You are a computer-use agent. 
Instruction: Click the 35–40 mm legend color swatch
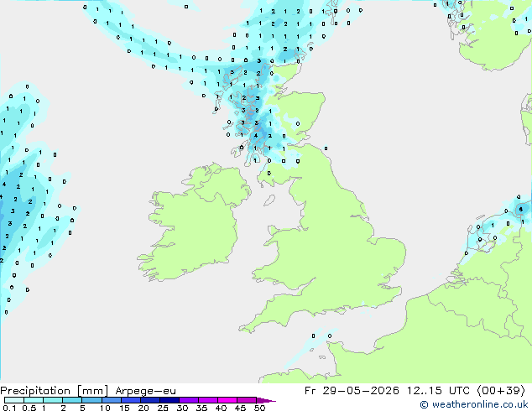click(x=207, y=400)
